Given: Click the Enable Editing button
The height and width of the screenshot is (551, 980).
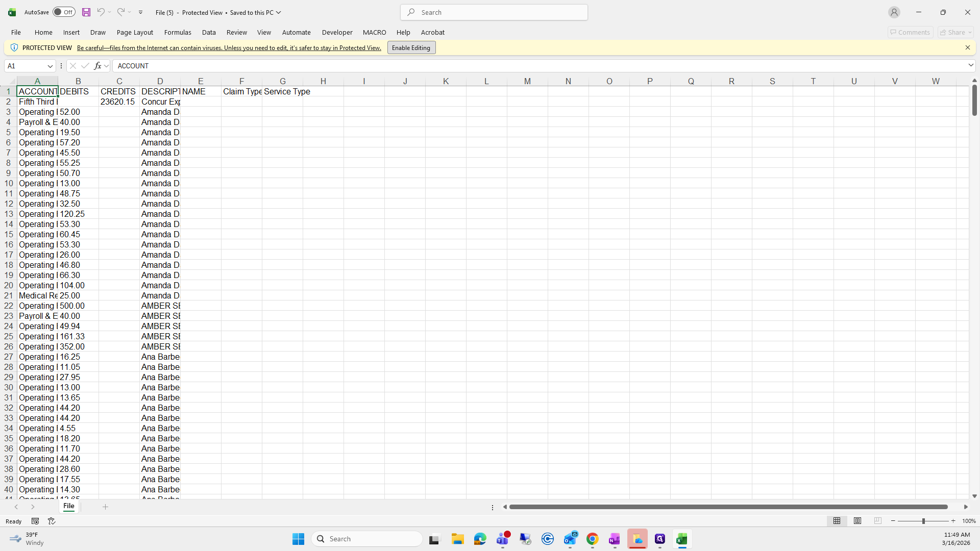Looking at the screenshot, I should [411, 47].
